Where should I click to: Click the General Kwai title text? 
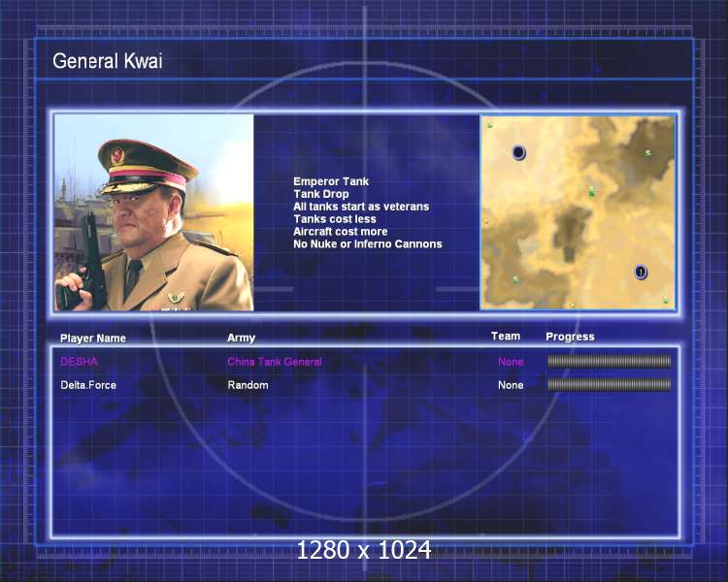click(108, 61)
